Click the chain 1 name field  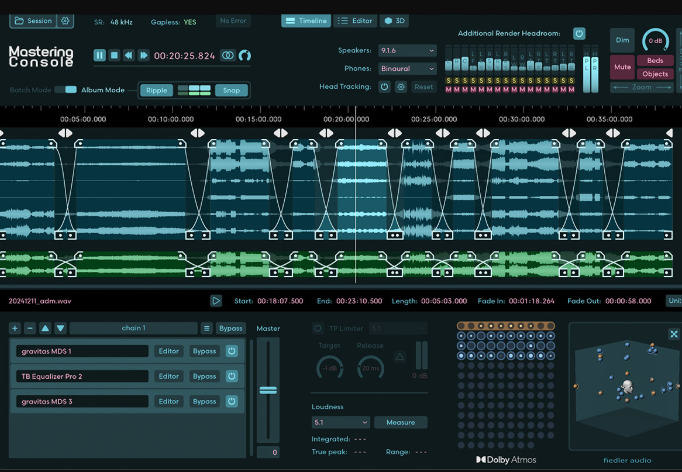click(134, 328)
